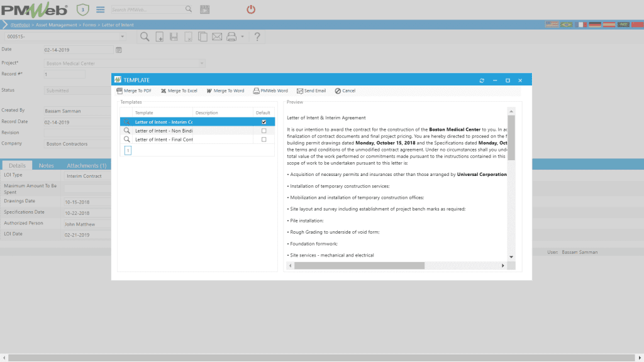
Task: Preview Letter of Intent Non Binding magnifier
Action: click(x=126, y=131)
